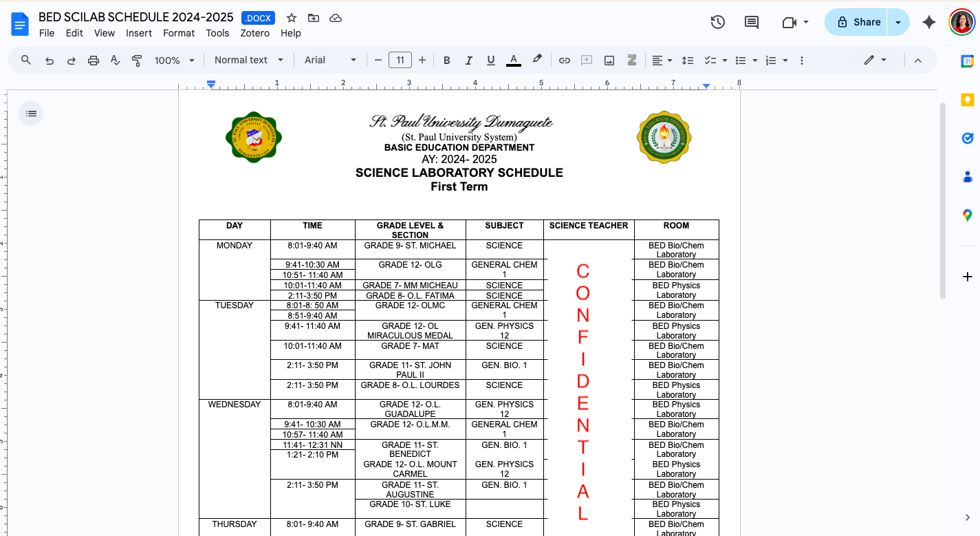Get add-ons plus icon
Viewport: 980px width, 536px height.
(x=967, y=277)
